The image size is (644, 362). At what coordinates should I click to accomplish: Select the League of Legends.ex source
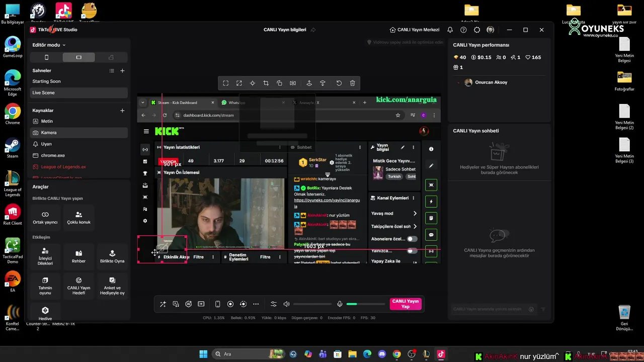point(78,167)
